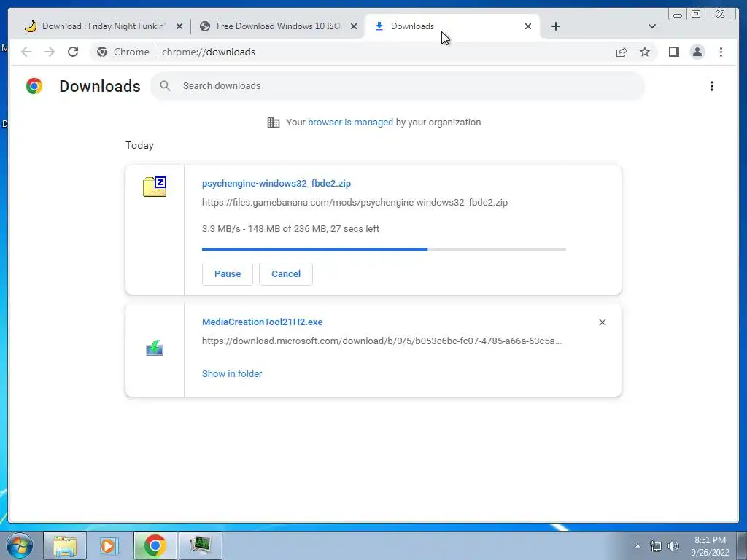Viewport: 747px width, 560px height.
Task: Open the system monitor taskbar icon
Action: pyautogui.click(x=200, y=545)
